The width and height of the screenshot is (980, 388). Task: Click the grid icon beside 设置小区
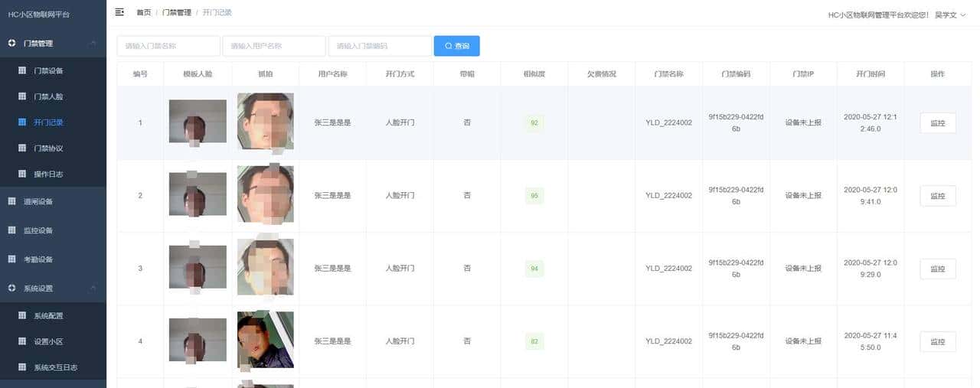click(22, 341)
